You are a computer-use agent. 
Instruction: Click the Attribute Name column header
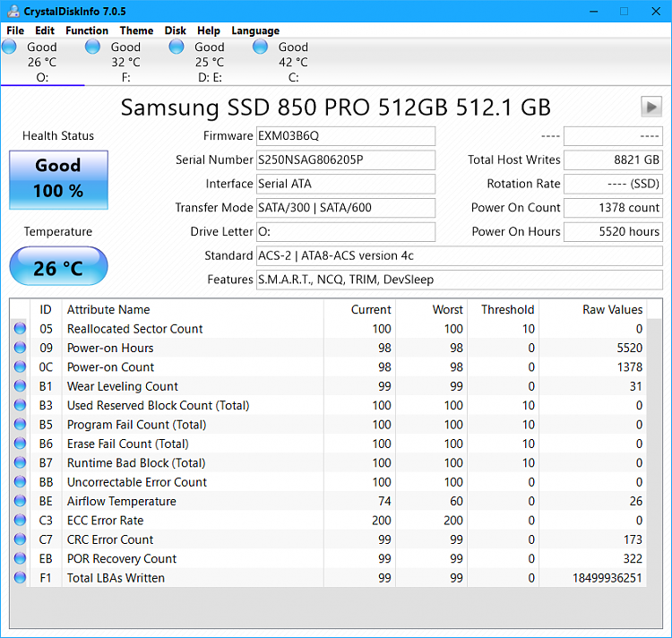point(193,309)
